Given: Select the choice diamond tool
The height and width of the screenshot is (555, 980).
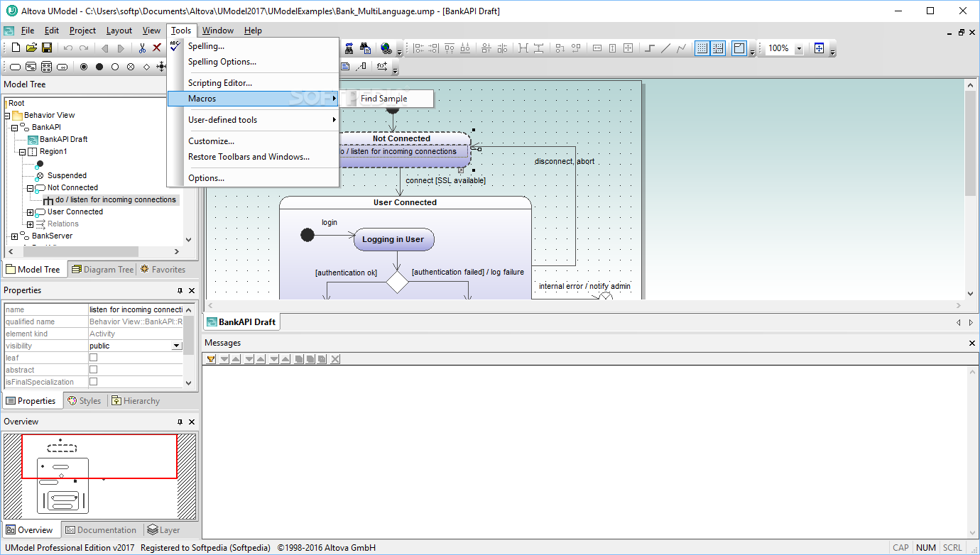Looking at the screenshot, I should tap(146, 67).
